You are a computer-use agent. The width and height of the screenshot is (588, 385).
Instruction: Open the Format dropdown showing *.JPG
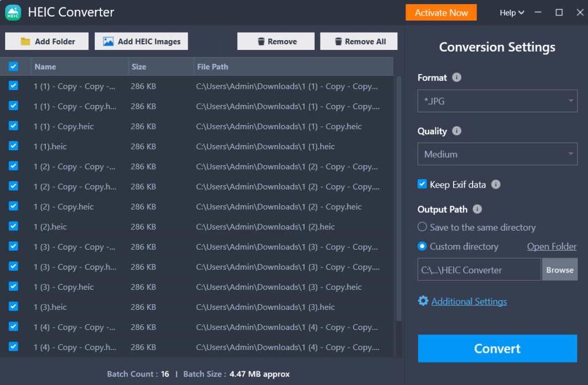[497, 101]
